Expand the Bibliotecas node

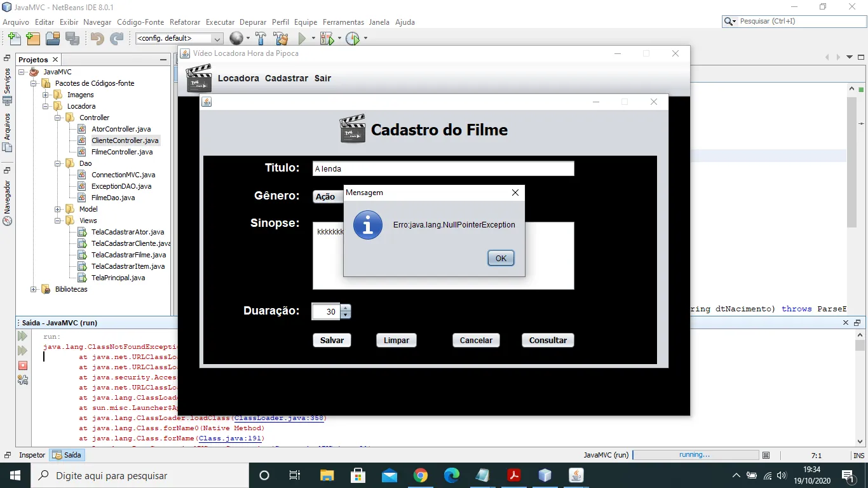pos(34,289)
